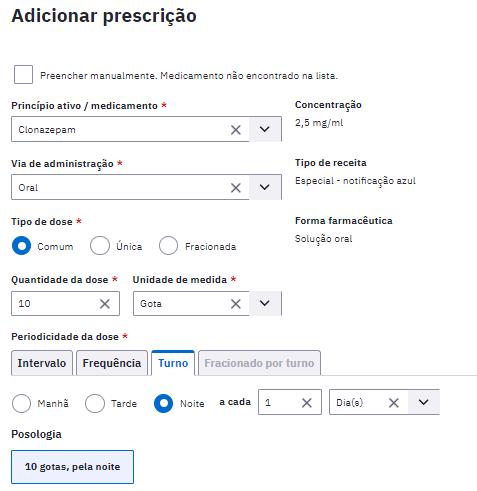477x491 pixels.
Task: Clear the 'a cada' number field
Action: (x=307, y=403)
